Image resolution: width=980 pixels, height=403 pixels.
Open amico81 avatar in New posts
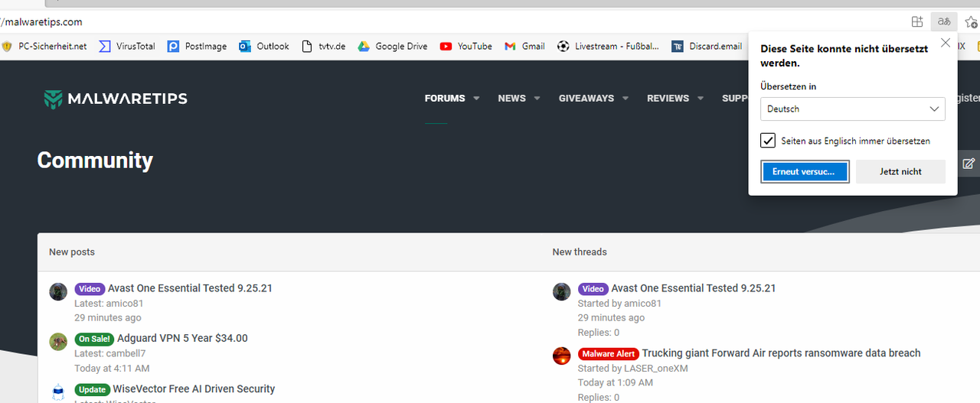58,291
